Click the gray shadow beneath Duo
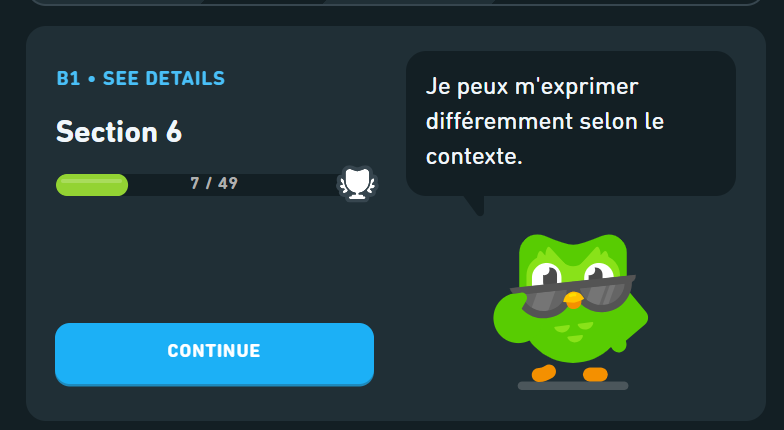784x430 pixels. (573, 386)
